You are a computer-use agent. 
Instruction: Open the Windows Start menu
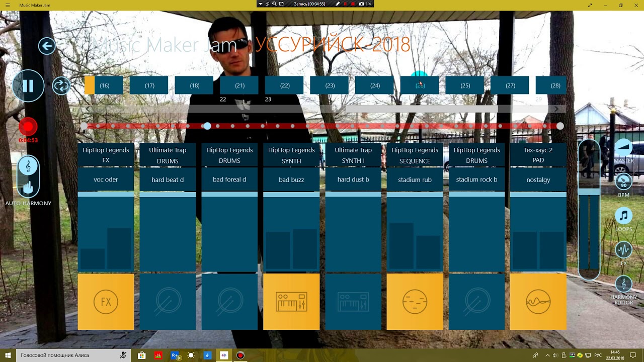tap(8, 355)
